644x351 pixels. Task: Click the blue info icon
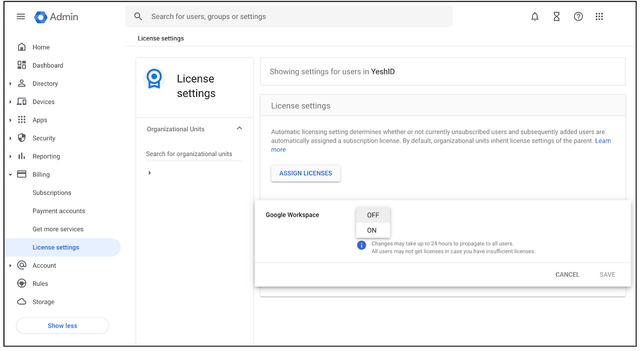[x=361, y=246]
